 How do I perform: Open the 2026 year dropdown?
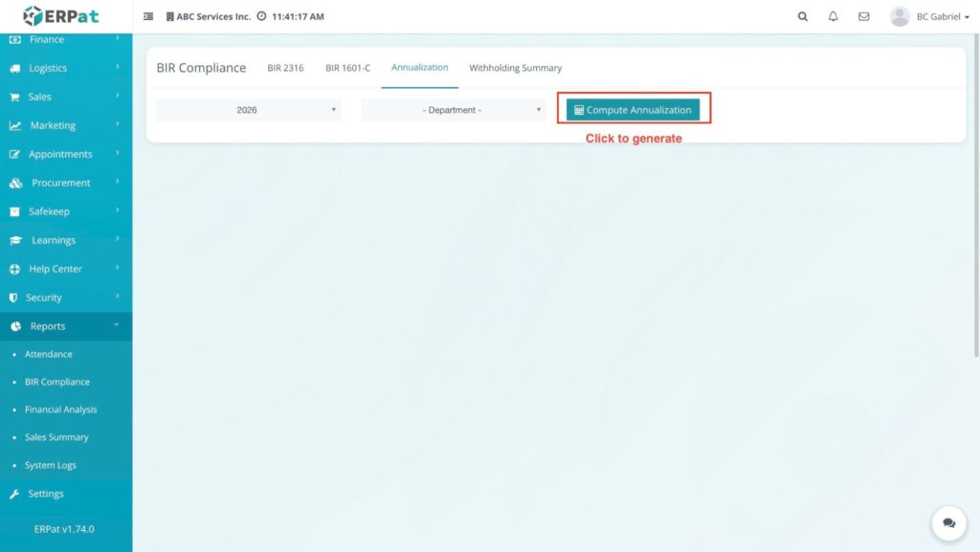click(248, 110)
